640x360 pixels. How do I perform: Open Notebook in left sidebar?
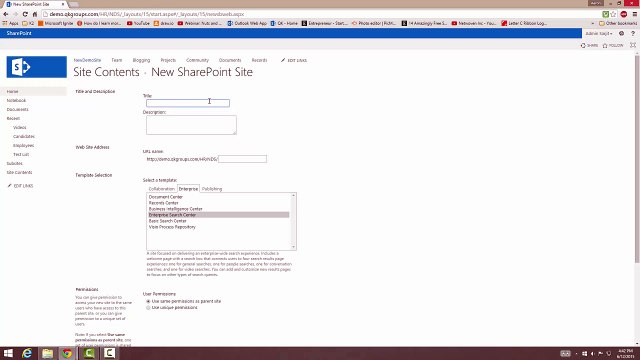(16, 100)
